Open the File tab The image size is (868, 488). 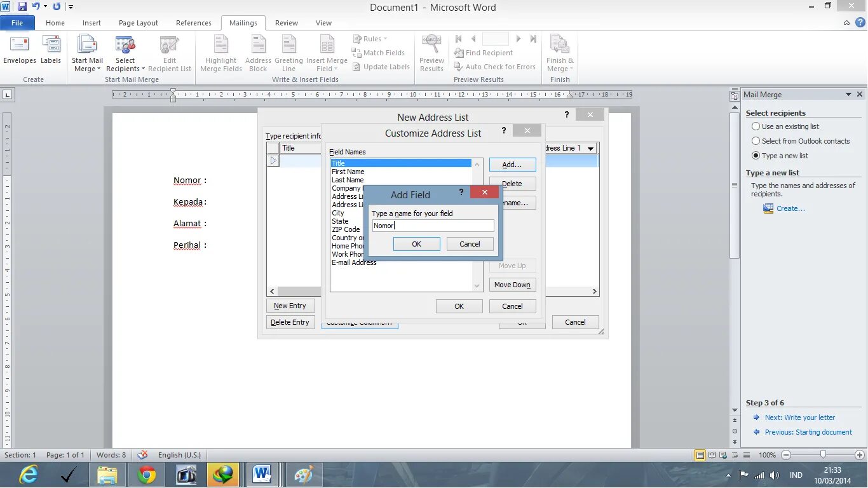(17, 23)
